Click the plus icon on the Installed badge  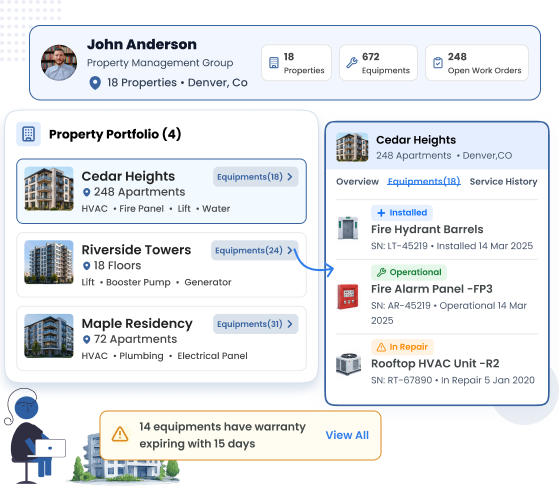pyautogui.click(x=381, y=213)
